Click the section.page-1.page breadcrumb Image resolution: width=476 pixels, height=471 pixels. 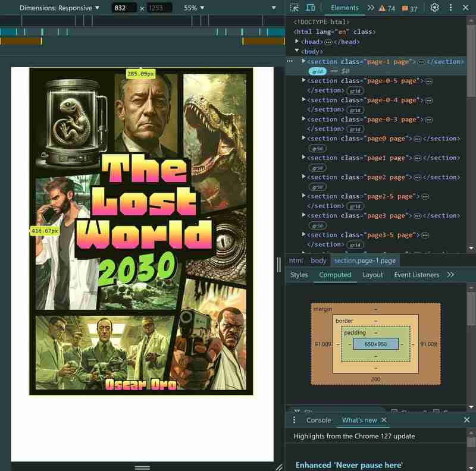(x=365, y=260)
